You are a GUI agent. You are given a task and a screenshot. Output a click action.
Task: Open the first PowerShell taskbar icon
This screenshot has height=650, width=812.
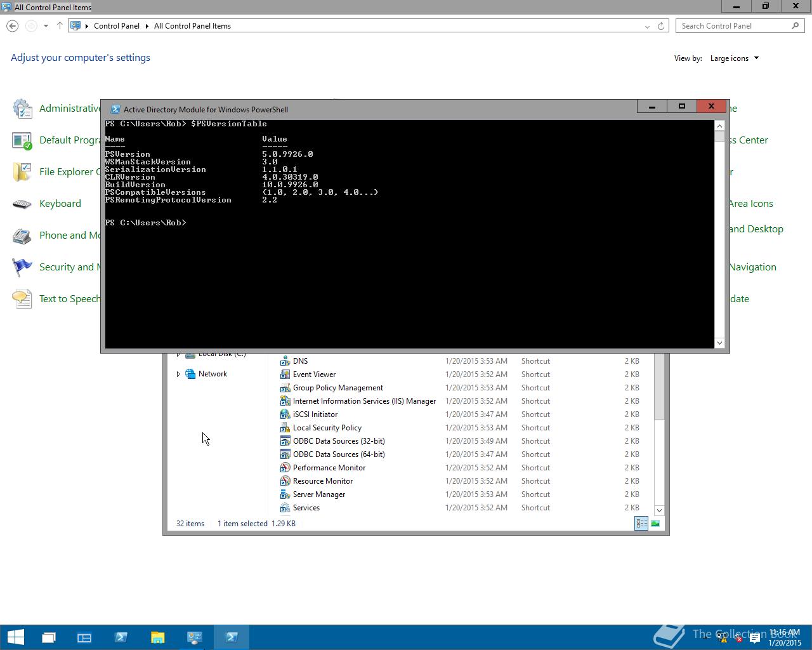[121, 637]
